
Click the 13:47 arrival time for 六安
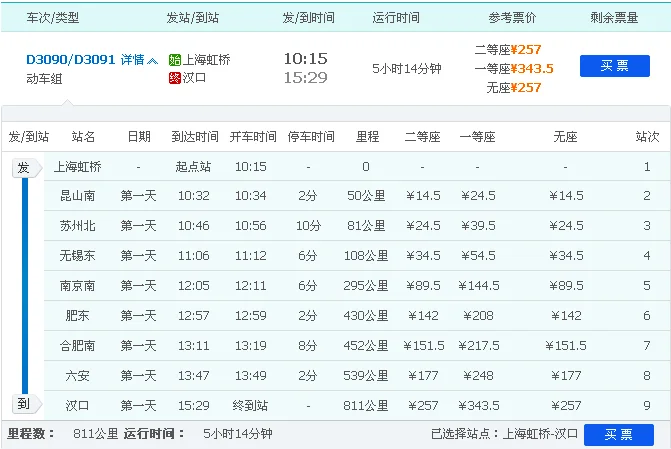point(193,375)
